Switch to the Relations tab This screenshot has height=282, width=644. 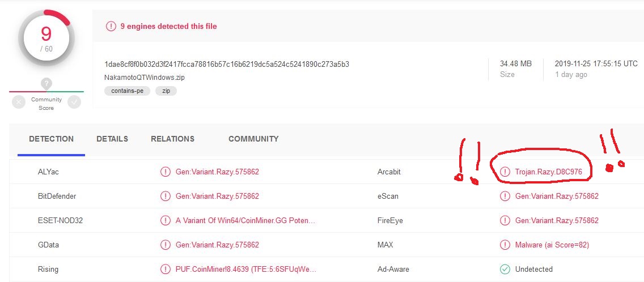(172, 139)
